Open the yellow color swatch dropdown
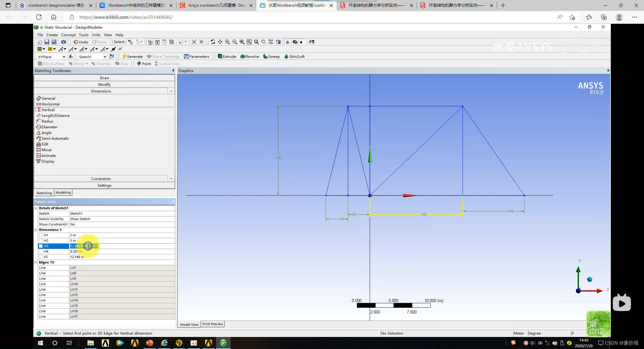 (54, 49)
